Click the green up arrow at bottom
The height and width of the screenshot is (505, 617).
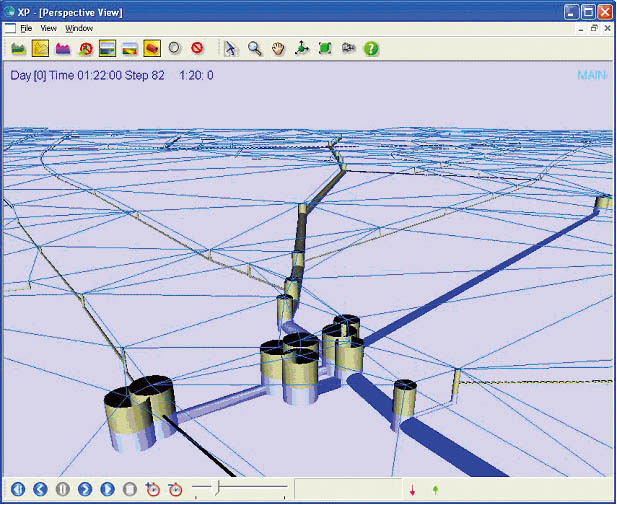(x=435, y=490)
